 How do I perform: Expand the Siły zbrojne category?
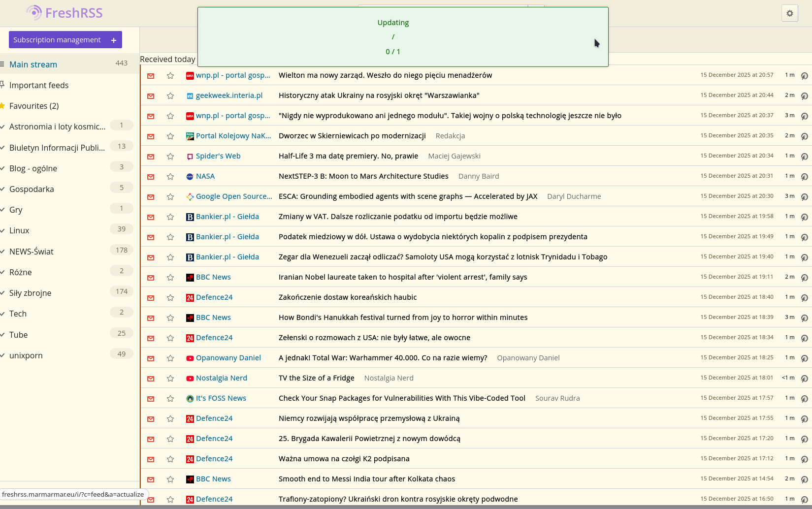[x=2, y=293]
